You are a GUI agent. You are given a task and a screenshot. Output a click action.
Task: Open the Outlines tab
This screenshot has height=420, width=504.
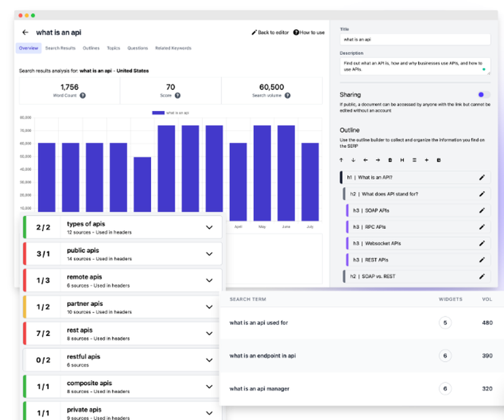tap(91, 48)
